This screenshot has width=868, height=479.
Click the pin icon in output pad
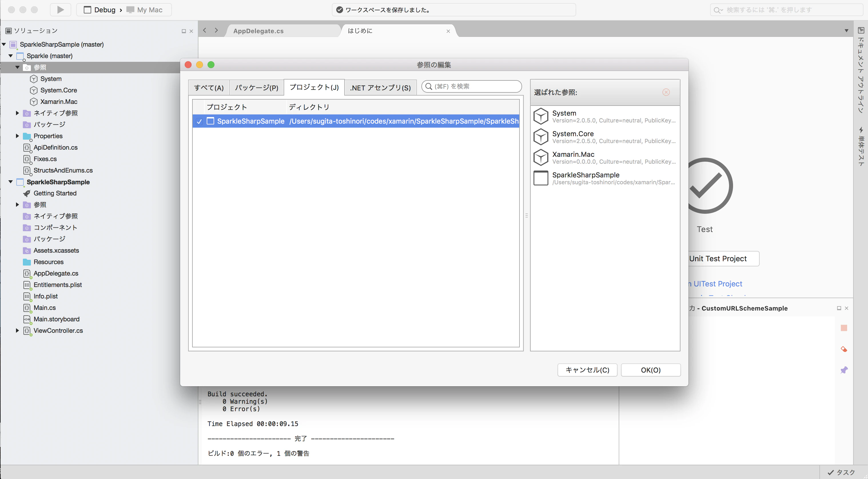point(844,370)
